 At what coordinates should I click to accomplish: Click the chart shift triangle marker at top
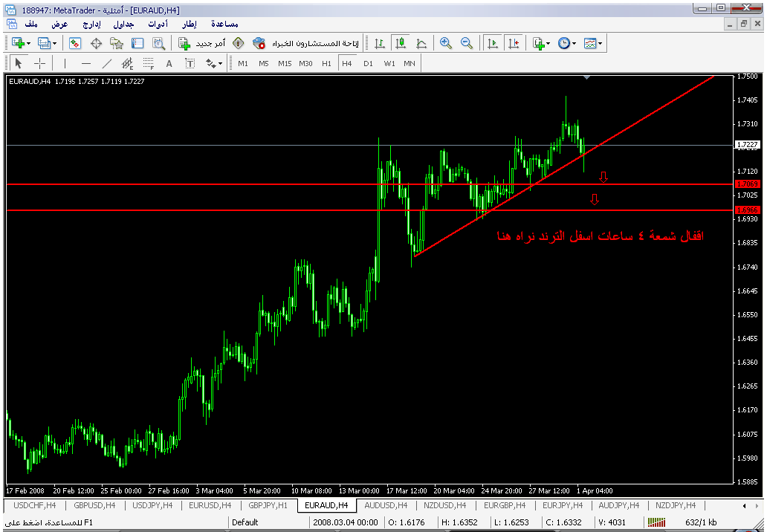point(587,77)
